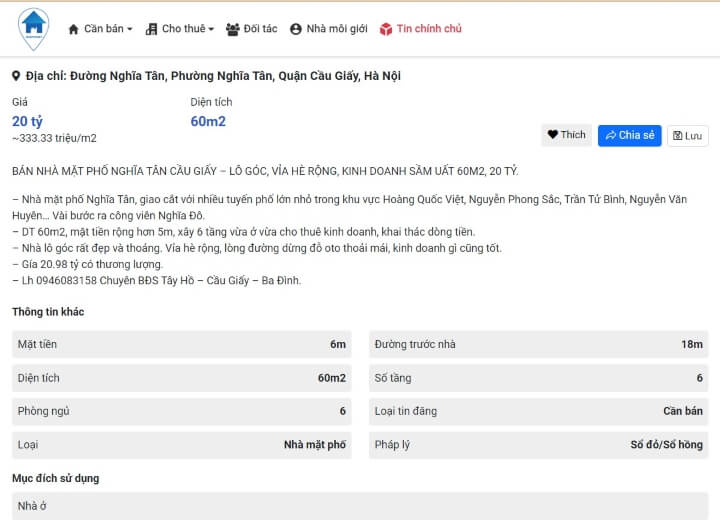Click the blue house site logo
720x520 pixels.
point(33,27)
